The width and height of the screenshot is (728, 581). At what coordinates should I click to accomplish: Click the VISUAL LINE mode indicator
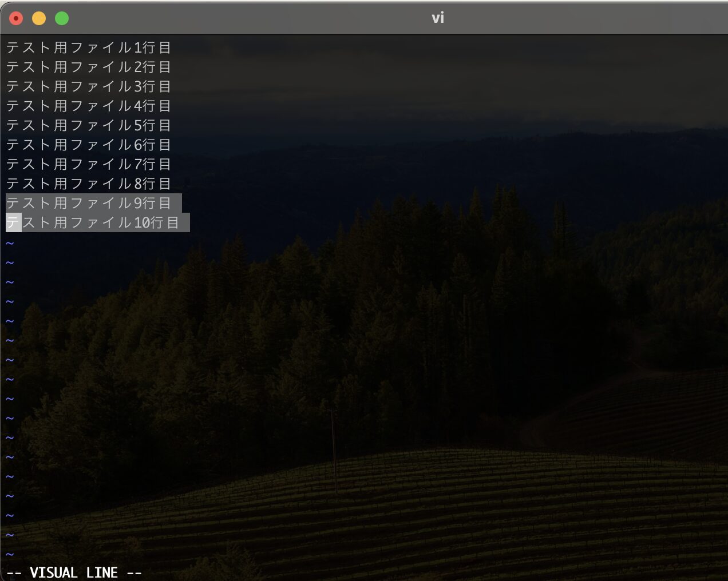click(74, 572)
